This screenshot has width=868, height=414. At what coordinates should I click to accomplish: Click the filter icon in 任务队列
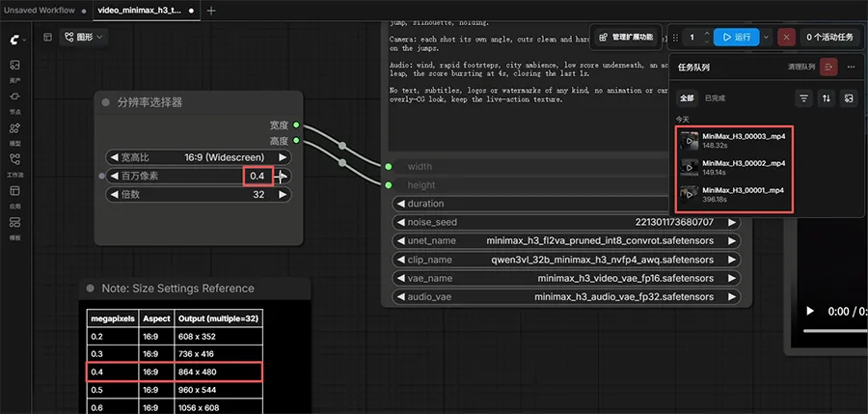(803, 98)
